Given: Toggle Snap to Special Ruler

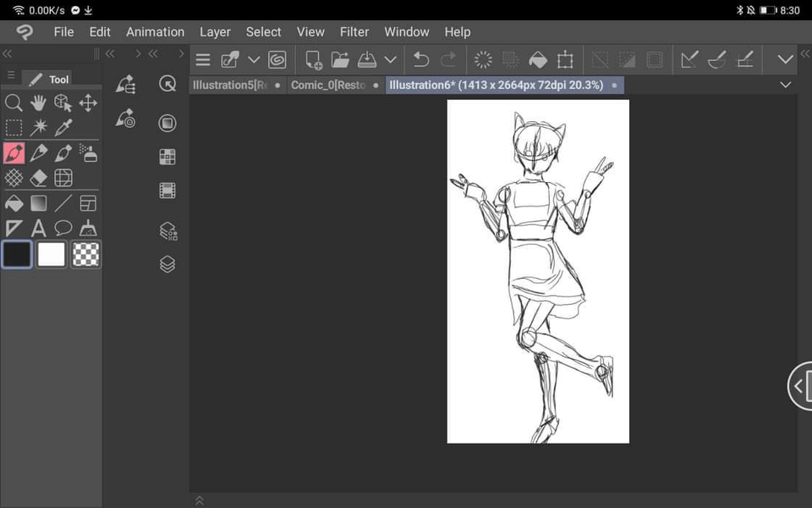Looking at the screenshot, I should (716, 60).
